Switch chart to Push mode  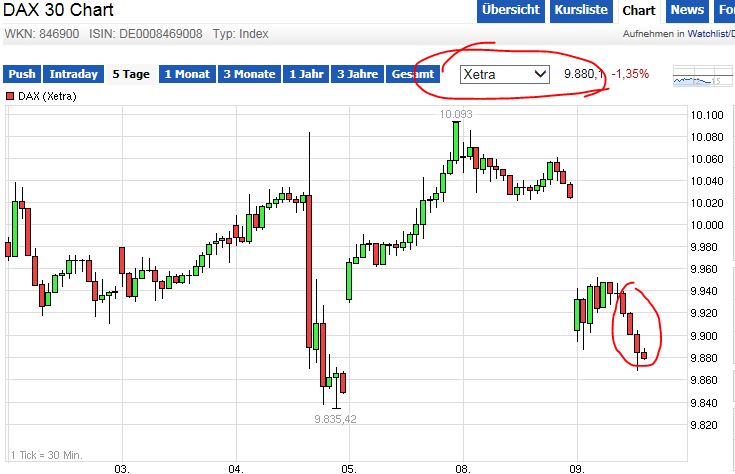coord(22,74)
